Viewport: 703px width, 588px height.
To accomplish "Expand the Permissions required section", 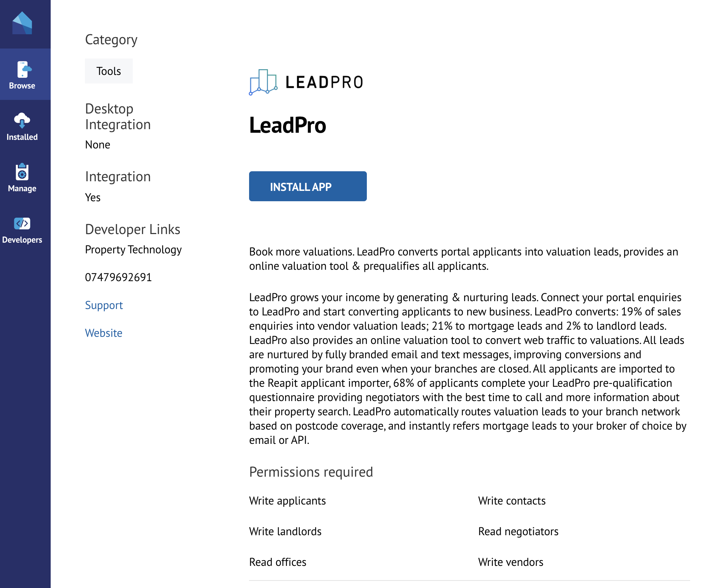I will point(311,471).
